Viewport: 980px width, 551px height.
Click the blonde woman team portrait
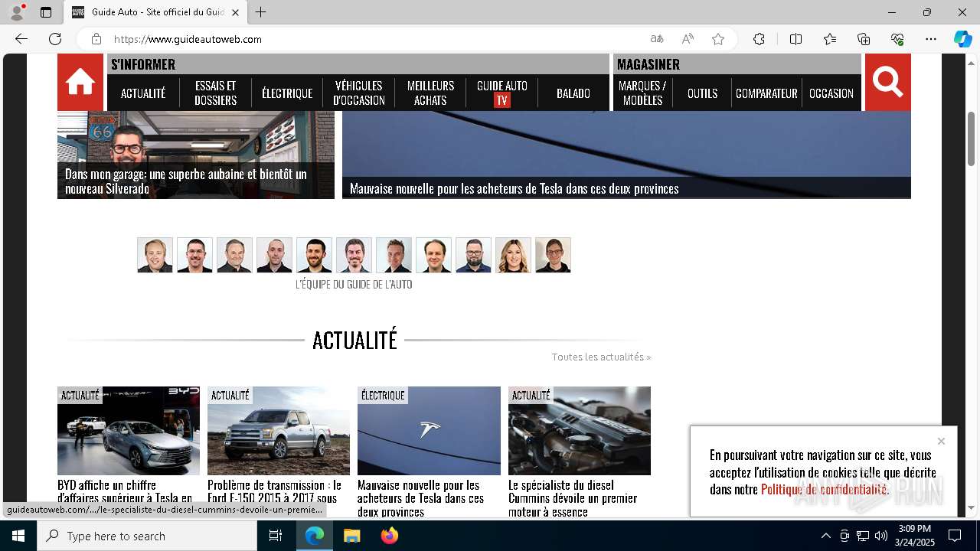pos(513,255)
